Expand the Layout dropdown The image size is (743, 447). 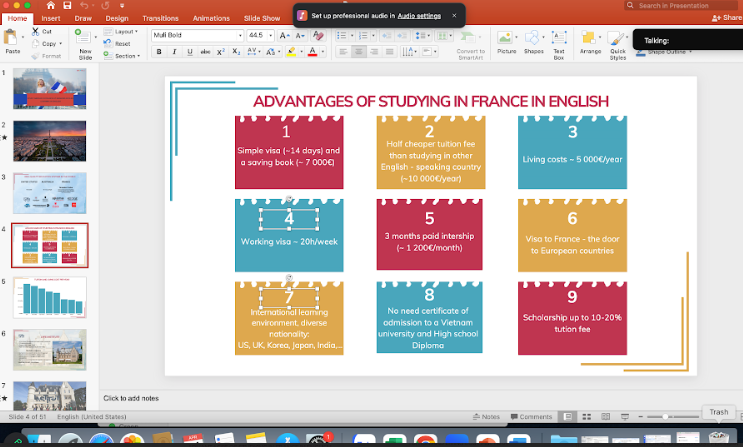125,31
